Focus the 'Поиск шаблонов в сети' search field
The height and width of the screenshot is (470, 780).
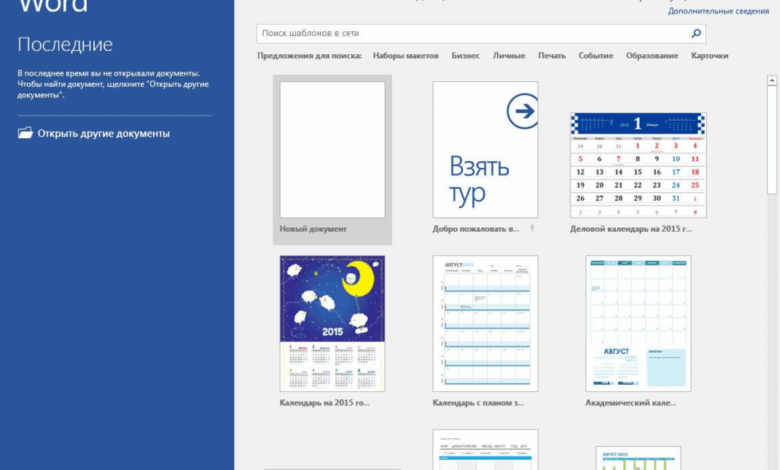pyautogui.click(x=470, y=34)
